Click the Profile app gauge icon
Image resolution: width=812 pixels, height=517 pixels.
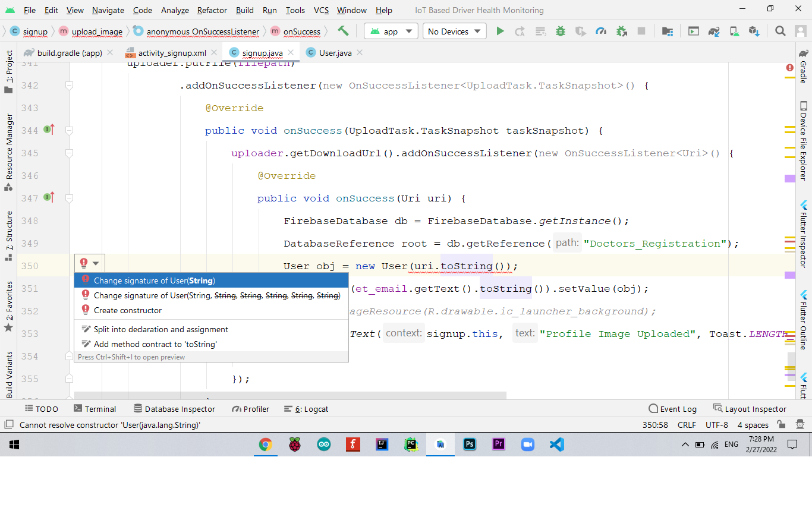601,31
